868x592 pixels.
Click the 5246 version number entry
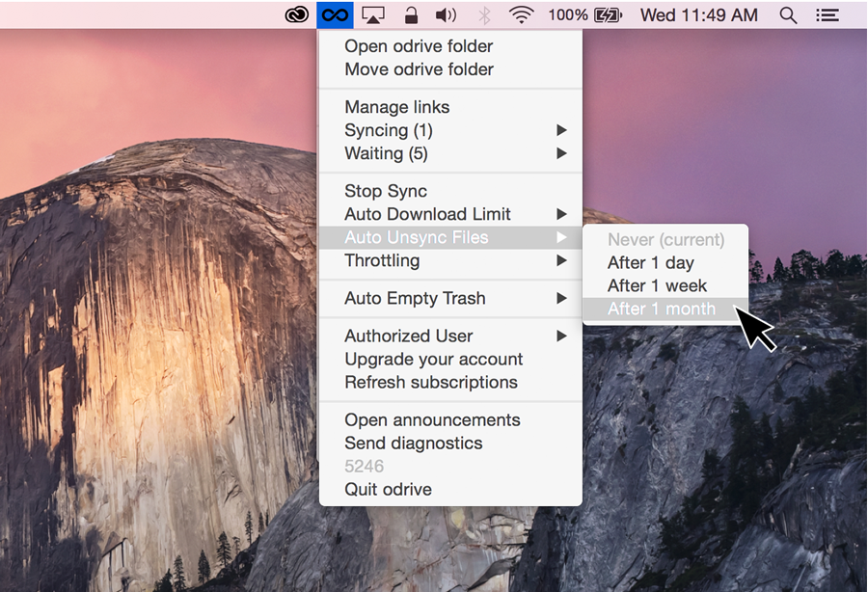tap(450, 467)
